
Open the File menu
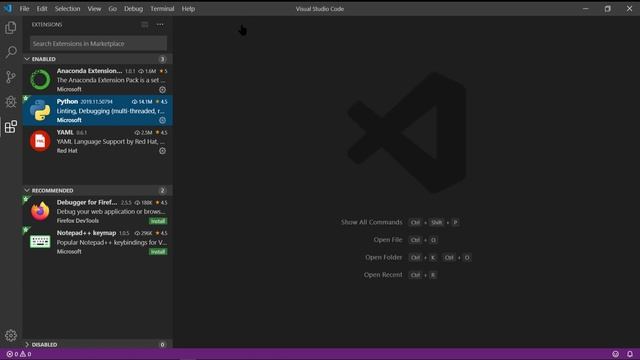(x=24, y=9)
